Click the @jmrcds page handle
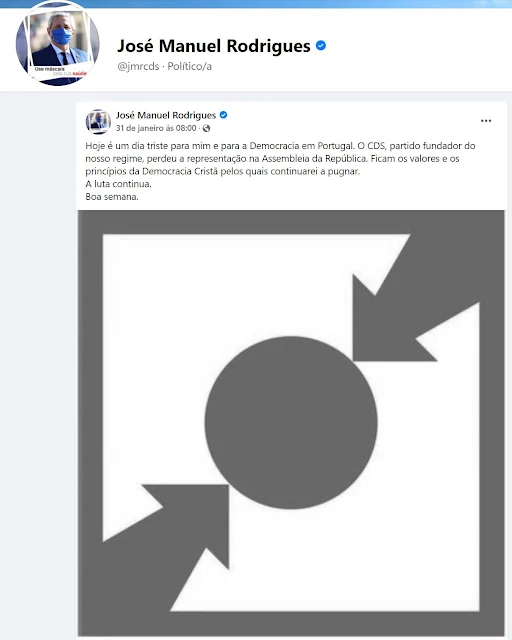This screenshot has height=640, width=512. click(138, 66)
